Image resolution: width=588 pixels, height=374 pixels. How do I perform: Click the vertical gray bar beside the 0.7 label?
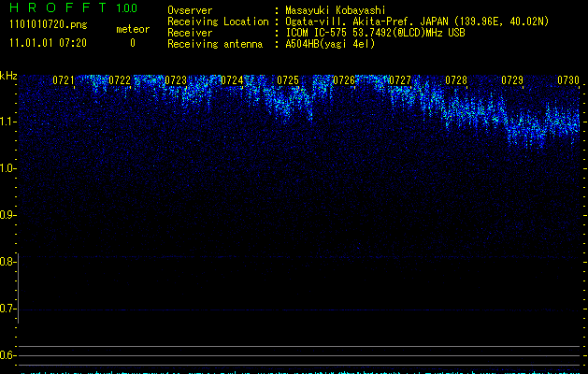(18, 289)
